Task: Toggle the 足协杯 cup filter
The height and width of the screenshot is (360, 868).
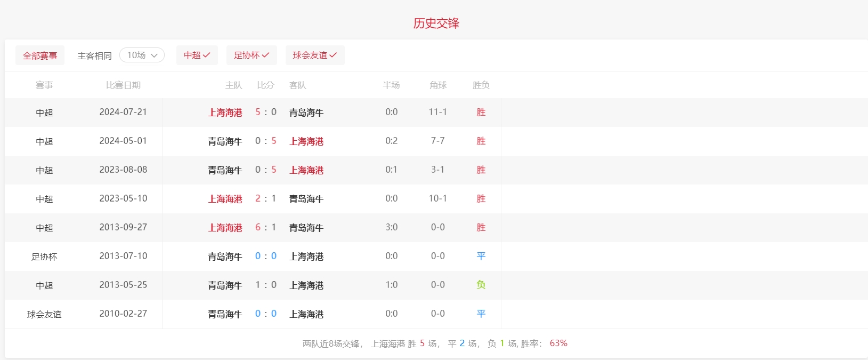Action: click(x=251, y=55)
